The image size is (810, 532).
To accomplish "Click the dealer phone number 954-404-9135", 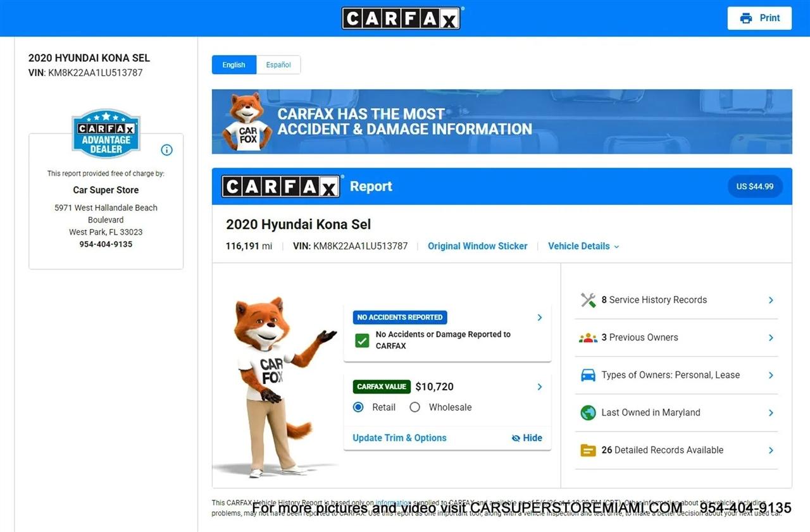I will (106, 244).
